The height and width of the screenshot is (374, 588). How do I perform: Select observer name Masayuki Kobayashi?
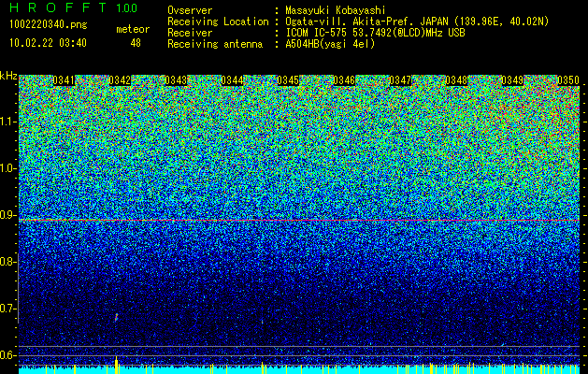point(336,10)
